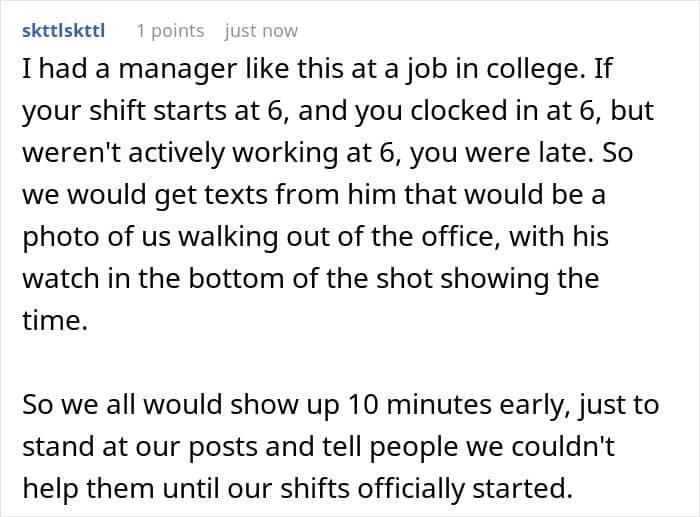
Task: Click the word "time." ending first paragraph
Action: 55,321
